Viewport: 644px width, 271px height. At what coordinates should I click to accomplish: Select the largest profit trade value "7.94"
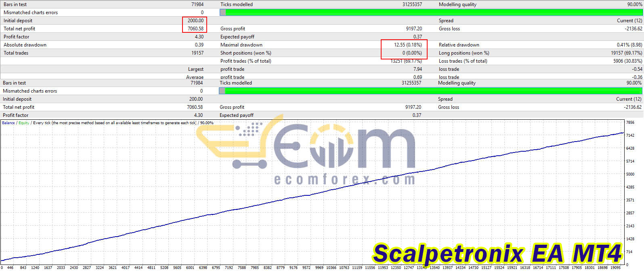417,69
